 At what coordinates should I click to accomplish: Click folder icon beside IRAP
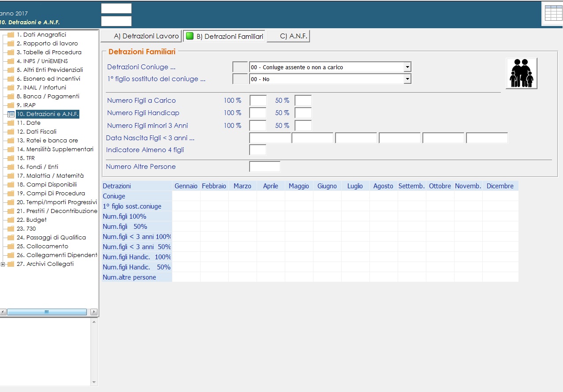(x=11, y=105)
